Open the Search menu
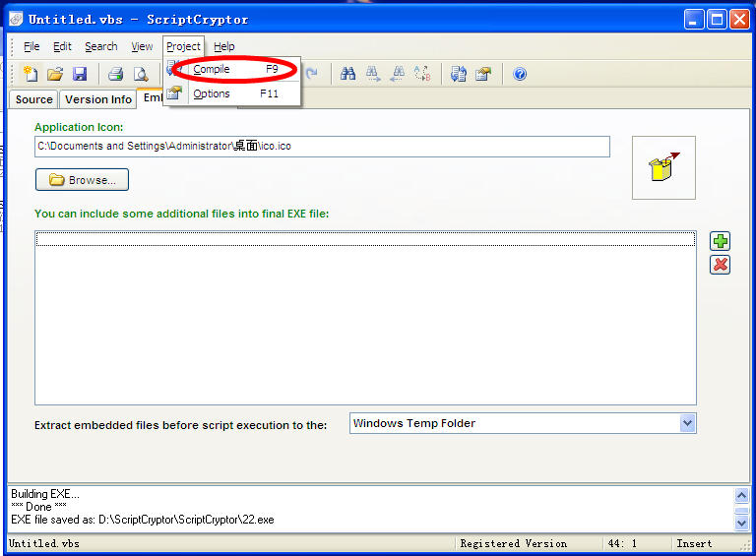Screen dimensions: 756x556 pyautogui.click(x=101, y=46)
